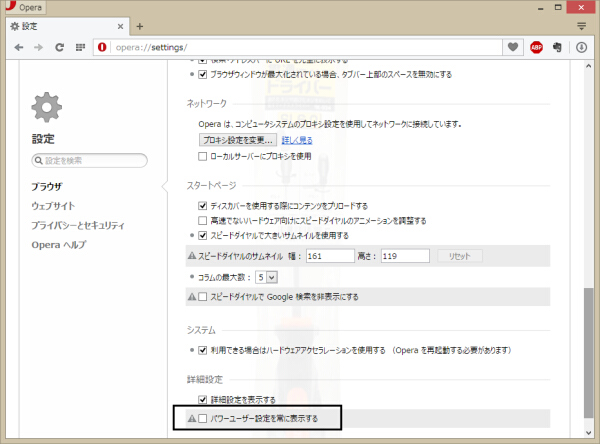Toggle 詳細設定を表示する checkbox

(203, 400)
